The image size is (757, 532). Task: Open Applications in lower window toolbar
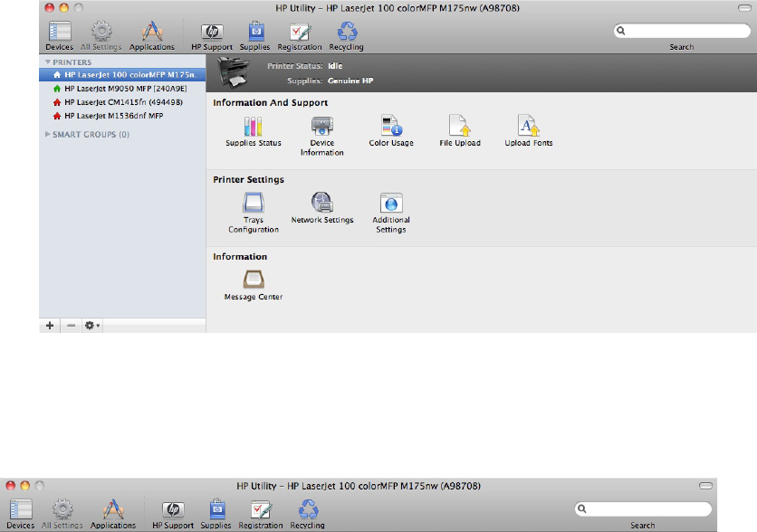point(113,514)
